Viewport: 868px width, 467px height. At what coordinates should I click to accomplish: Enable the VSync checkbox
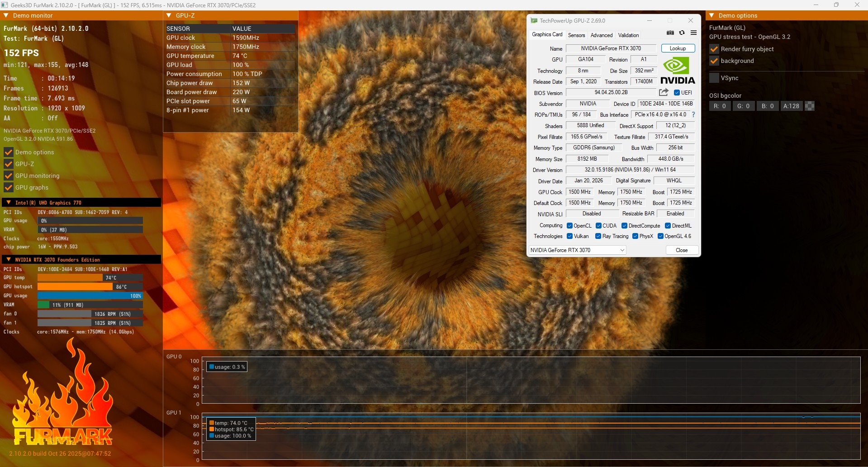714,78
